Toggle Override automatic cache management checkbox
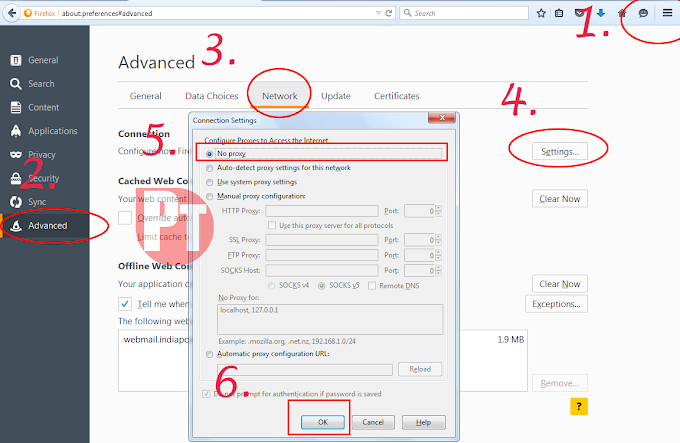Screen dimensions: 680x443 click(125, 218)
